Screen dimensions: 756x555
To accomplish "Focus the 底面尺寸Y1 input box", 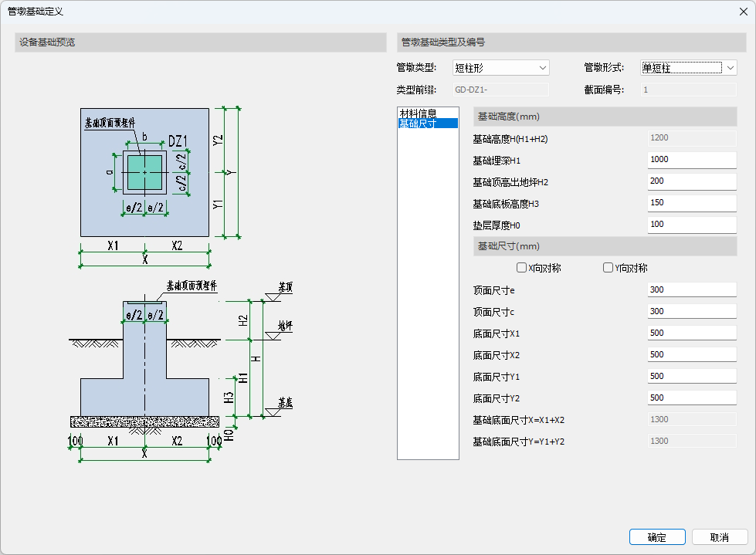I will [x=692, y=377].
